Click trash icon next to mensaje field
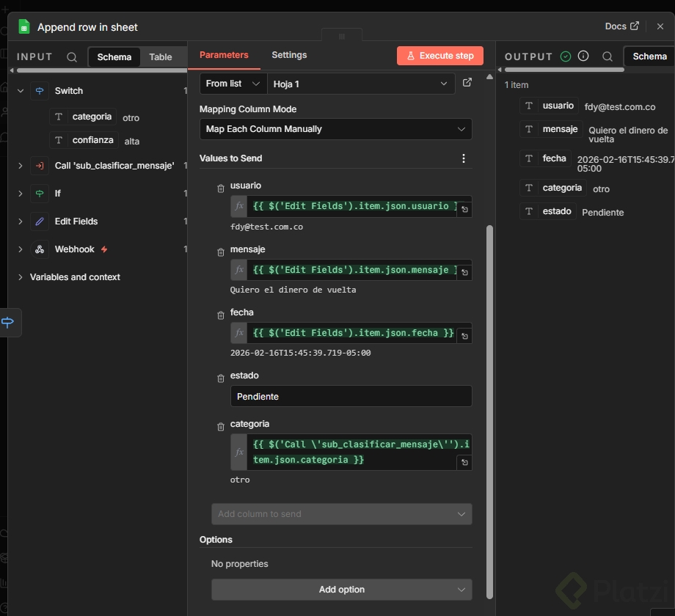The height and width of the screenshot is (616, 675). (x=221, y=252)
